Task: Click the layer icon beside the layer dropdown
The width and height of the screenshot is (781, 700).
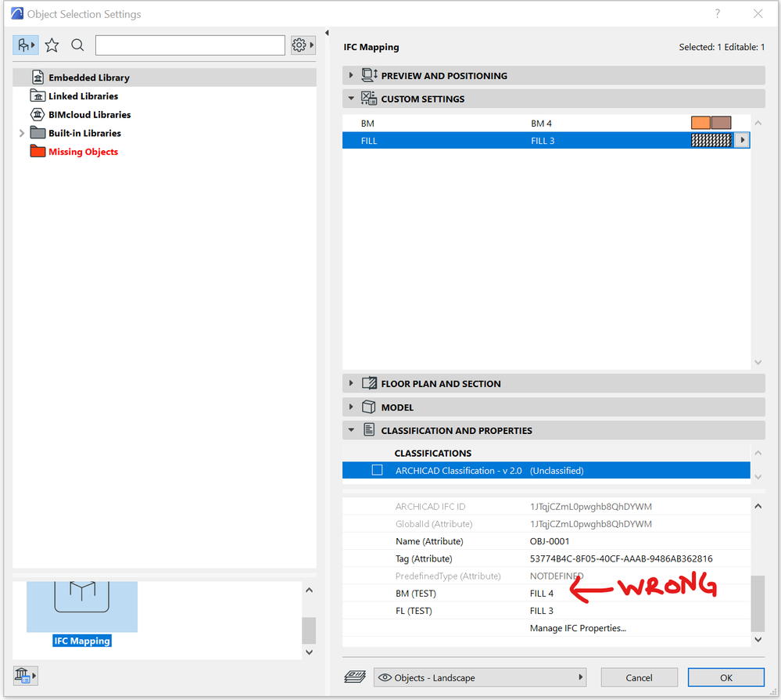Action: coord(355,677)
